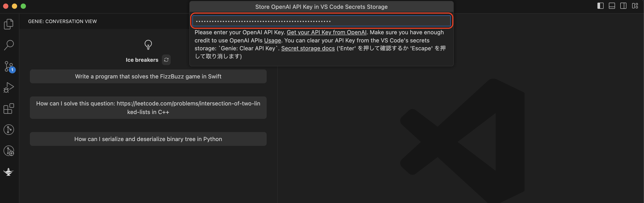Toggle the bottom panel visibility
The image size is (644, 203).
tap(612, 6)
